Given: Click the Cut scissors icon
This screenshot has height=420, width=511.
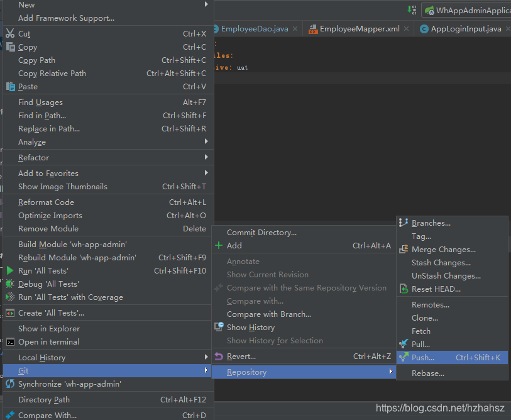Looking at the screenshot, I should (x=10, y=33).
